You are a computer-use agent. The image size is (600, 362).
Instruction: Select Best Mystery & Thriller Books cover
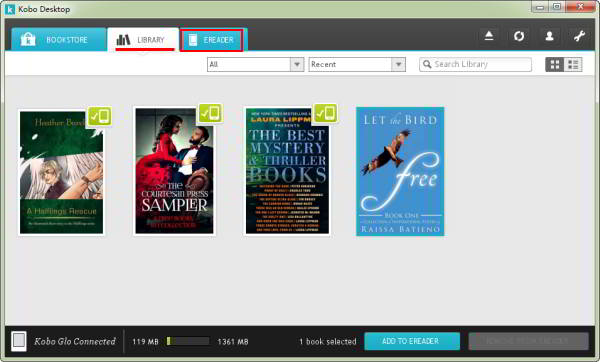tap(287, 171)
